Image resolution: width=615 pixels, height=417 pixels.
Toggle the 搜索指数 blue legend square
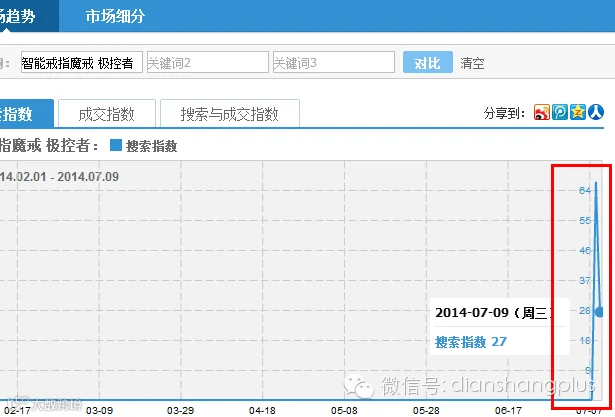click(116, 145)
